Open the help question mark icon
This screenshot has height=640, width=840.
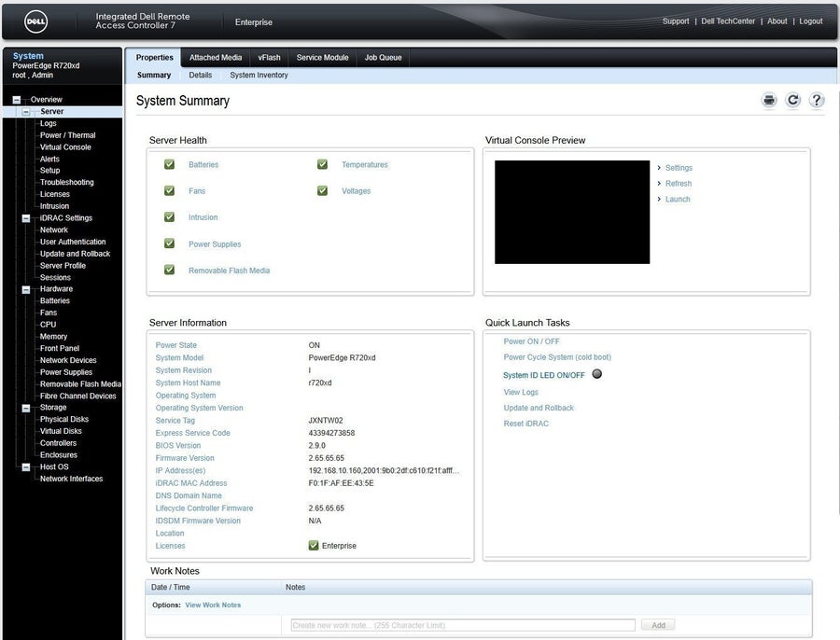click(x=817, y=100)
